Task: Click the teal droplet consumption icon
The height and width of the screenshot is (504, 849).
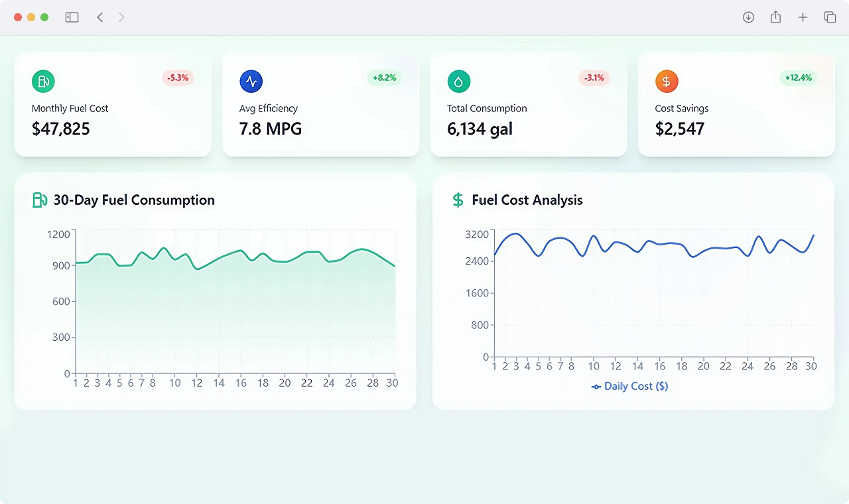Action: pyautogui.click(x=458, y=82)
